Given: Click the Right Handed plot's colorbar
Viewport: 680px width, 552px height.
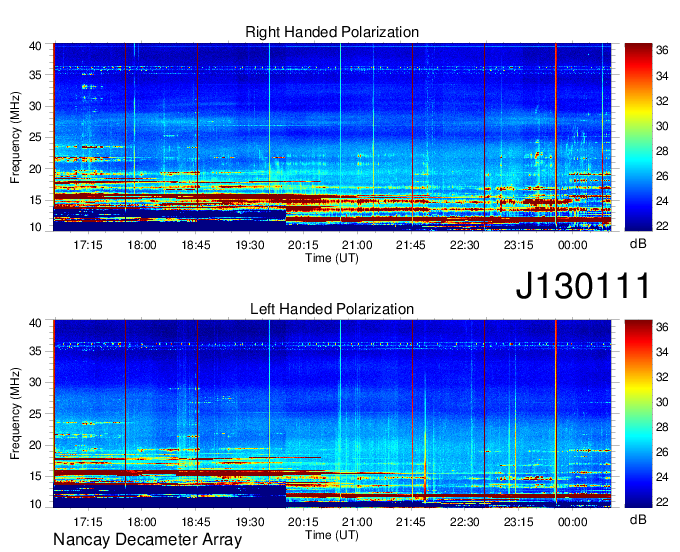Looking at the screenshot, I should point(638,137).
